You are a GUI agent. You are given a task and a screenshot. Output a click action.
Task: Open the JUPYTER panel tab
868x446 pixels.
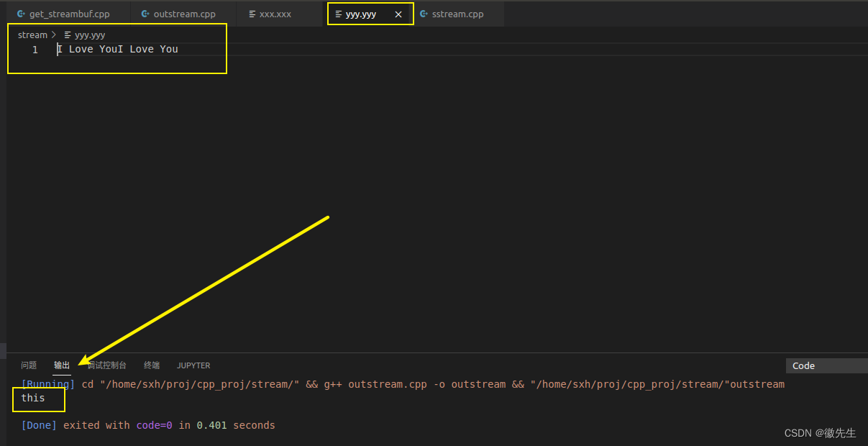tap(193, 365)
